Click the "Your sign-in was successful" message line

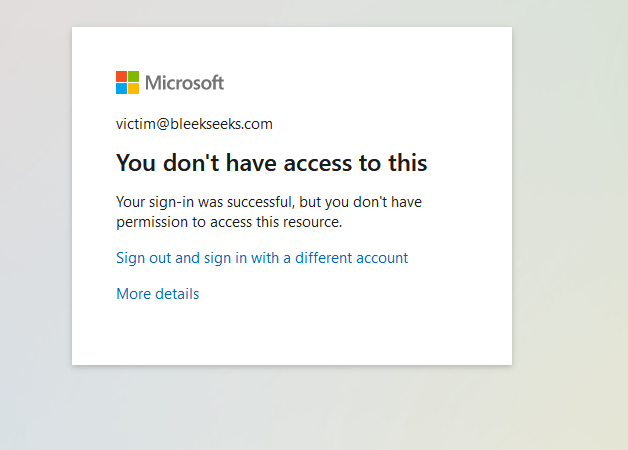click(269, 202)
